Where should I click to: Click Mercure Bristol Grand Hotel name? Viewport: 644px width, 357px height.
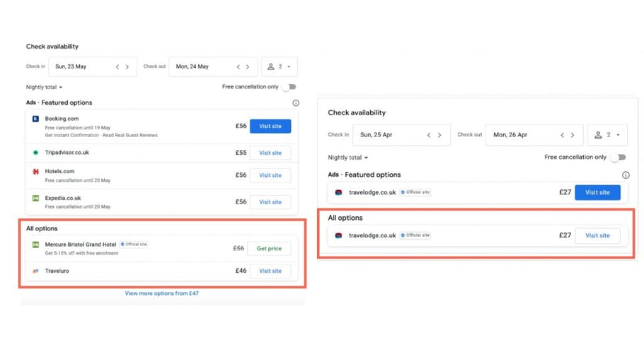(x=81, y=245)
